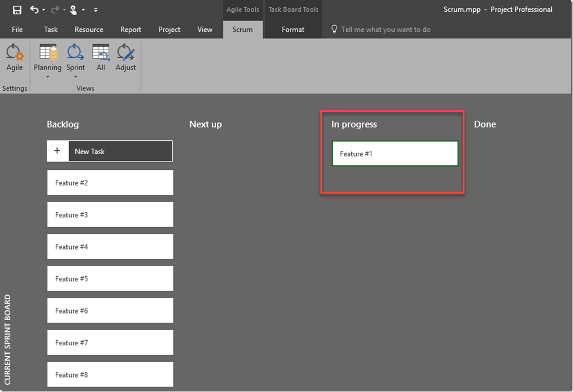Click the Touch/Mouse mode hand icon
The height and width of the screenshot is (392, 573).
pyautogui.click(x=73, y=9)
